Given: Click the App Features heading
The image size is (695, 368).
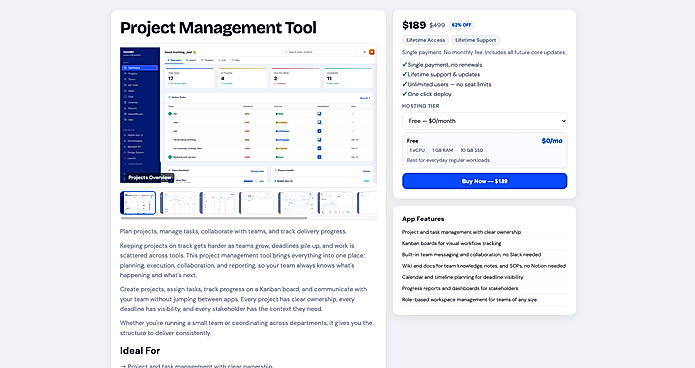Looking at the screenshot, I should coord(423,219).
